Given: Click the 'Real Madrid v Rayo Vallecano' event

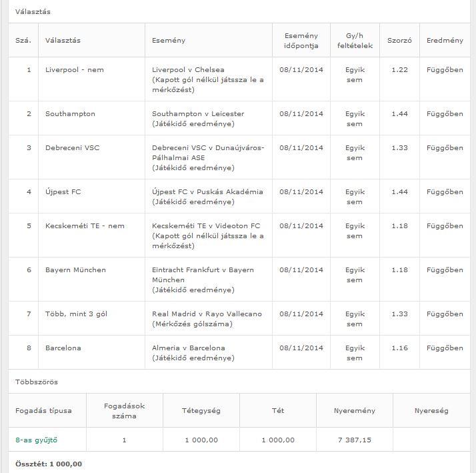Looking at the screenshot, I should (207, 314).
